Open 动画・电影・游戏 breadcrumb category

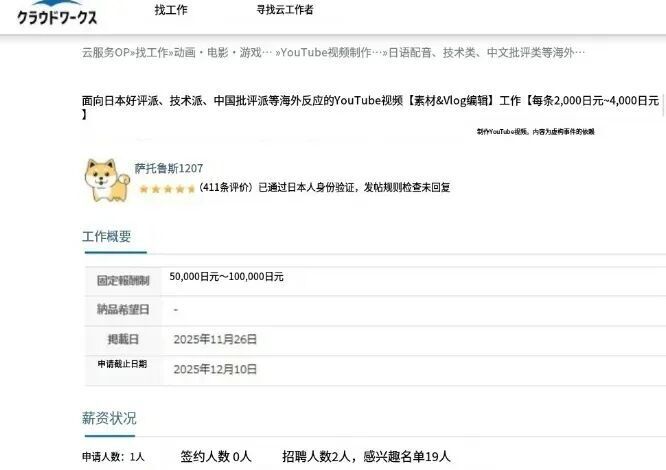tap(223, 53)
